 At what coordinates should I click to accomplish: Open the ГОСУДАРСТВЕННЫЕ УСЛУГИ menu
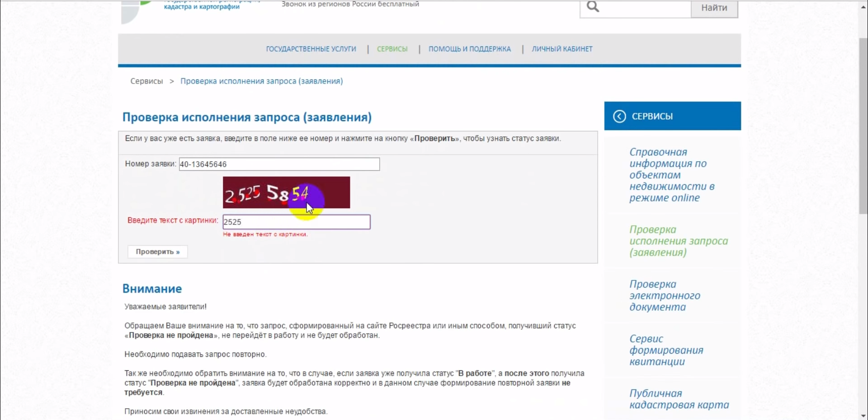[311, 49]
